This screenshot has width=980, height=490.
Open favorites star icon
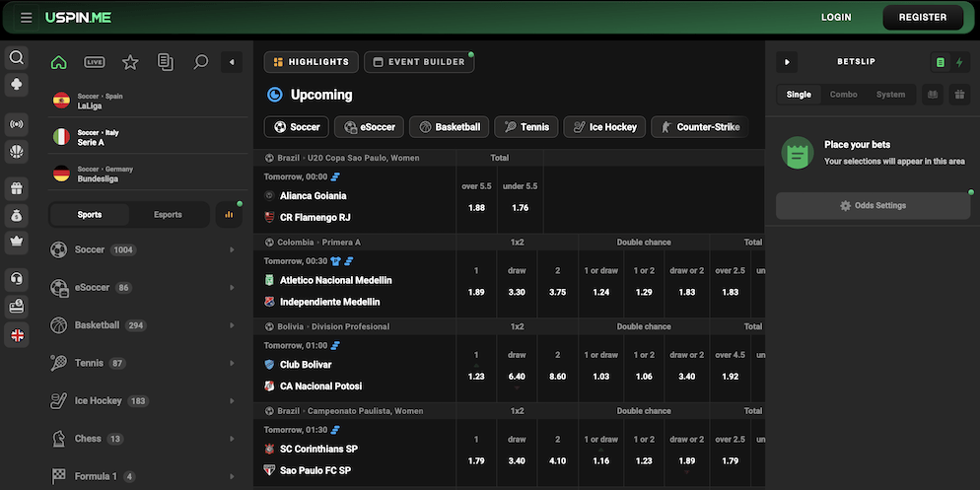130,62
